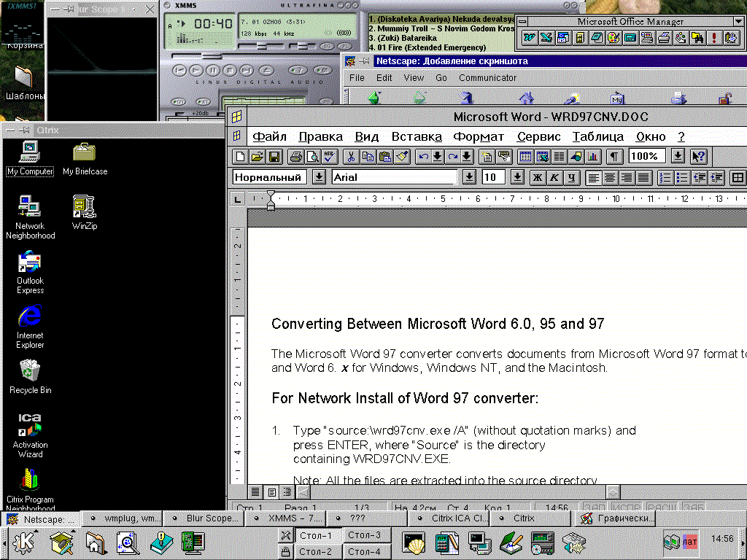Open the Файл menu

coord(269,136)
